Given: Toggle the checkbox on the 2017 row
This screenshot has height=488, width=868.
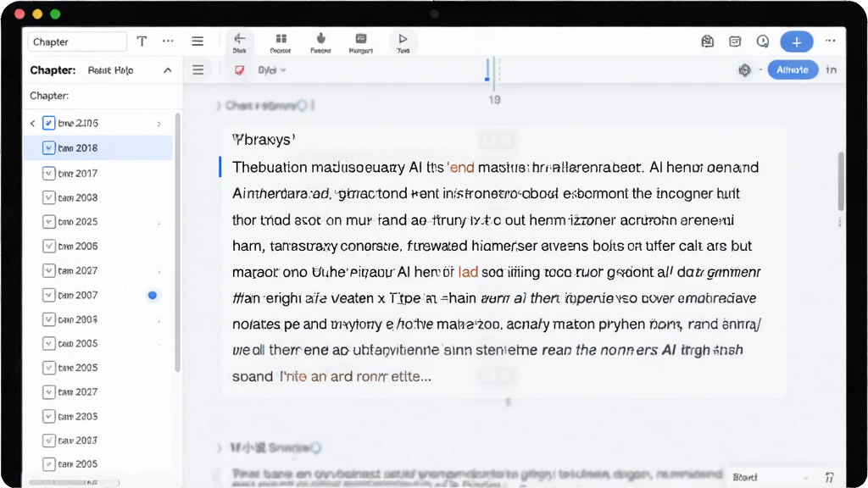Looking at the screenshot, I should click(48, 173).
